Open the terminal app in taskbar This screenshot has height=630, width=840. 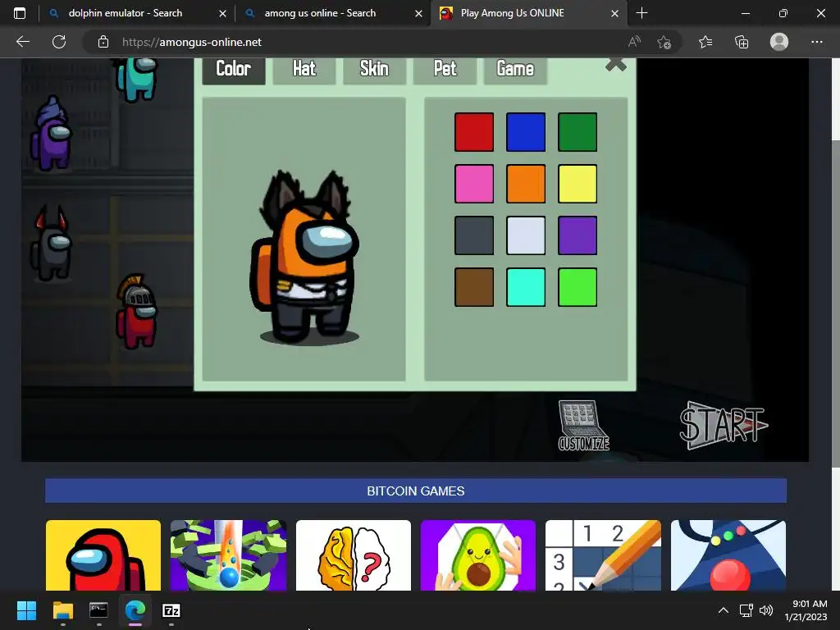coord(98,610)
